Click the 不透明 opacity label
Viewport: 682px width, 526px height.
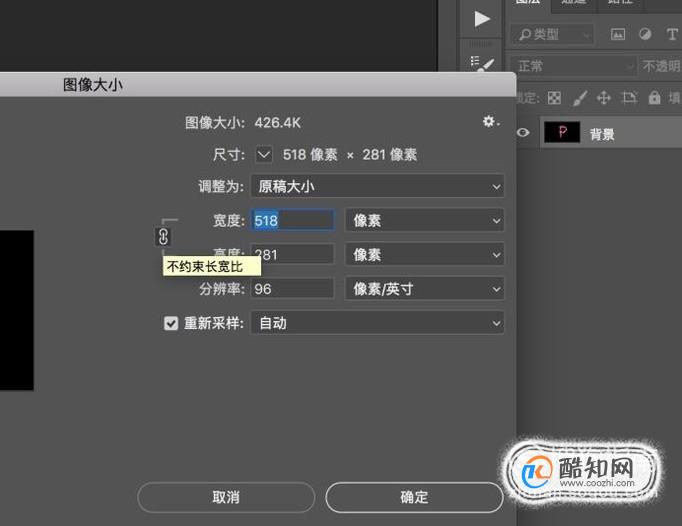click(662, 66)
